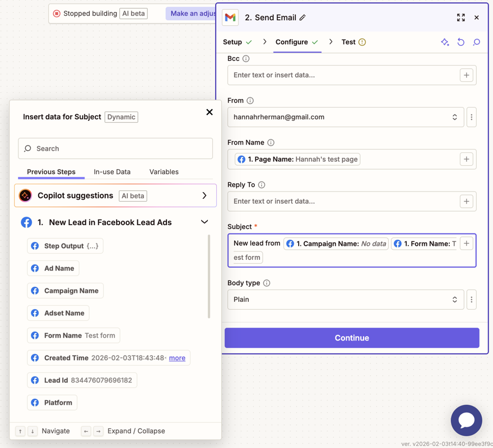Toggle the Dynamic badge for Subject data
The image size is (493, 448).
click(x=120, y=117)
